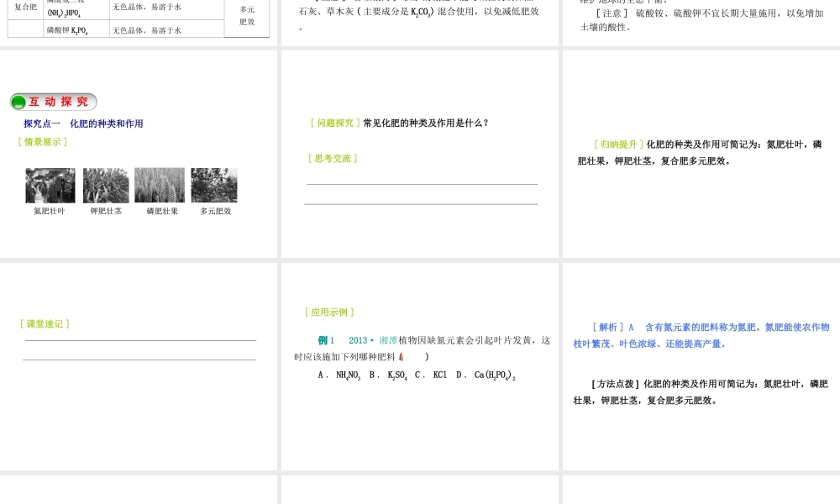This screenshot has height=504, width=840.
Task: Select the 磷肥壮果 photo thumbnail
Action: [160, 186]
